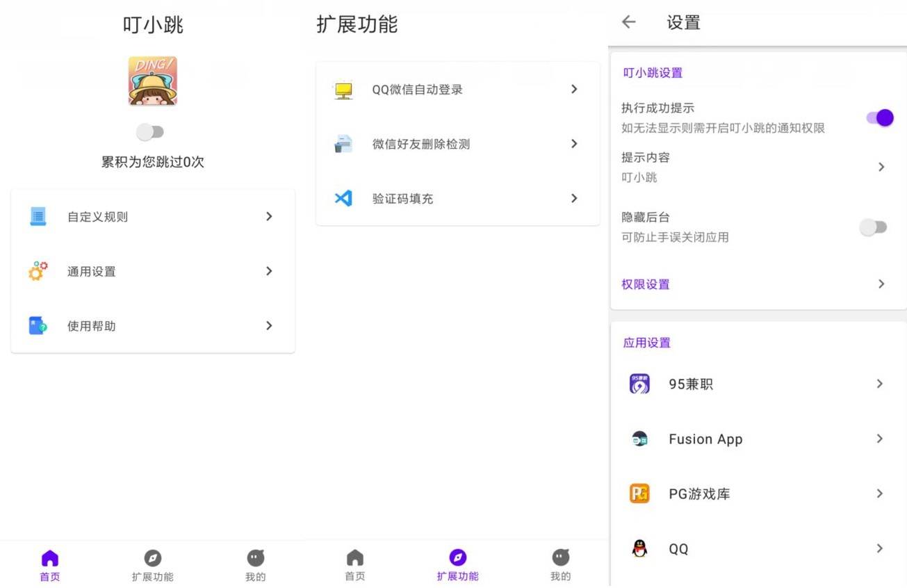
Task: Open 自定义规则 from the home screen
Action: (x=152, y=216)
